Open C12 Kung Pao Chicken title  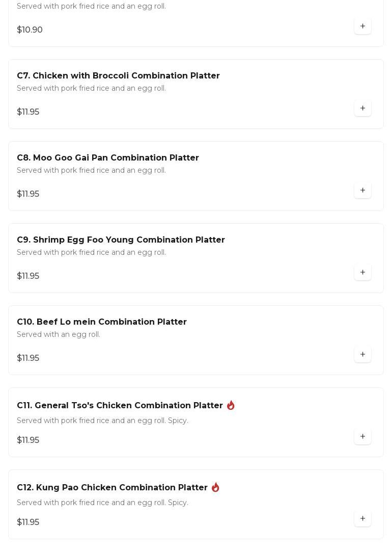pos(112,487)
